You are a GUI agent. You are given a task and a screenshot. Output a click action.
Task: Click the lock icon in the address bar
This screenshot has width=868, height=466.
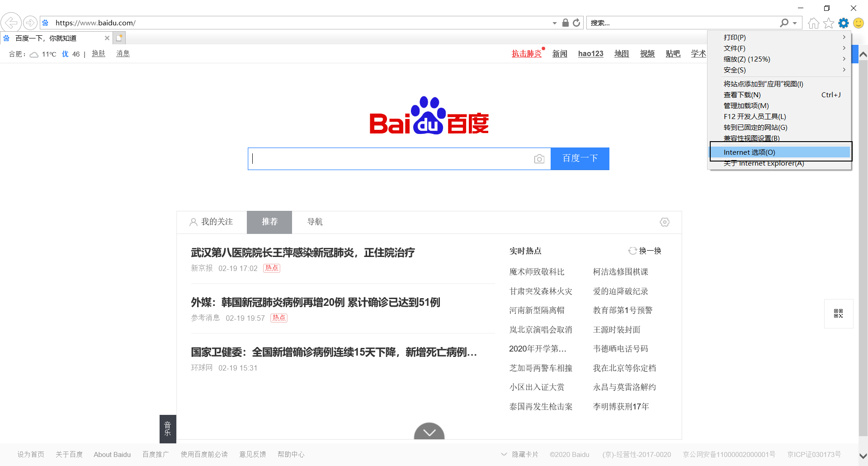pyautogui.click(x=565, y=23)
